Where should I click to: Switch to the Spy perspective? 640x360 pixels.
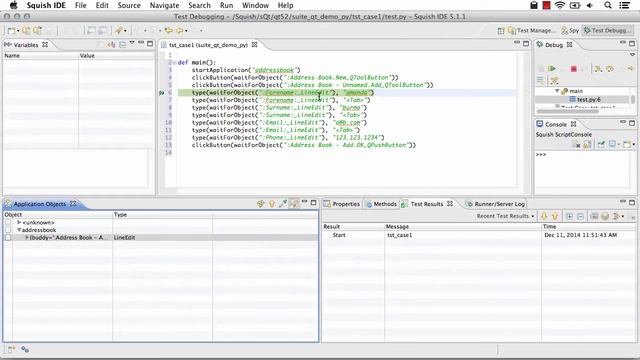click(x=570, y=31)
